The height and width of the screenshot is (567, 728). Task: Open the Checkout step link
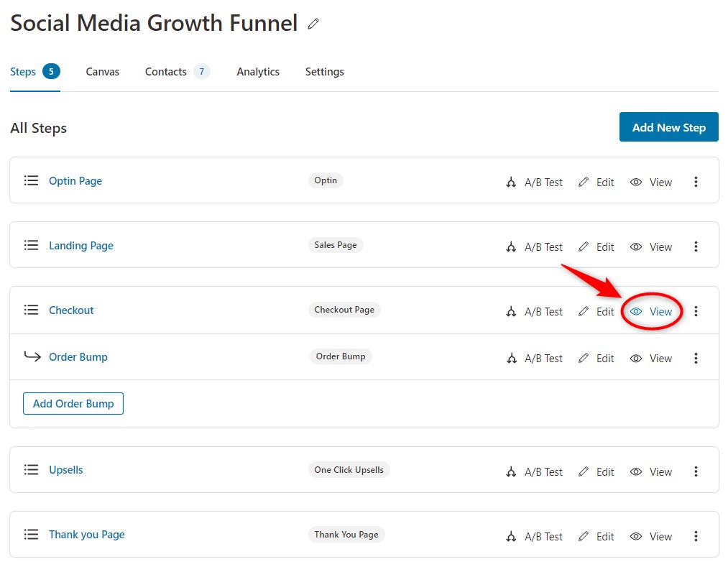pos(71,310)
